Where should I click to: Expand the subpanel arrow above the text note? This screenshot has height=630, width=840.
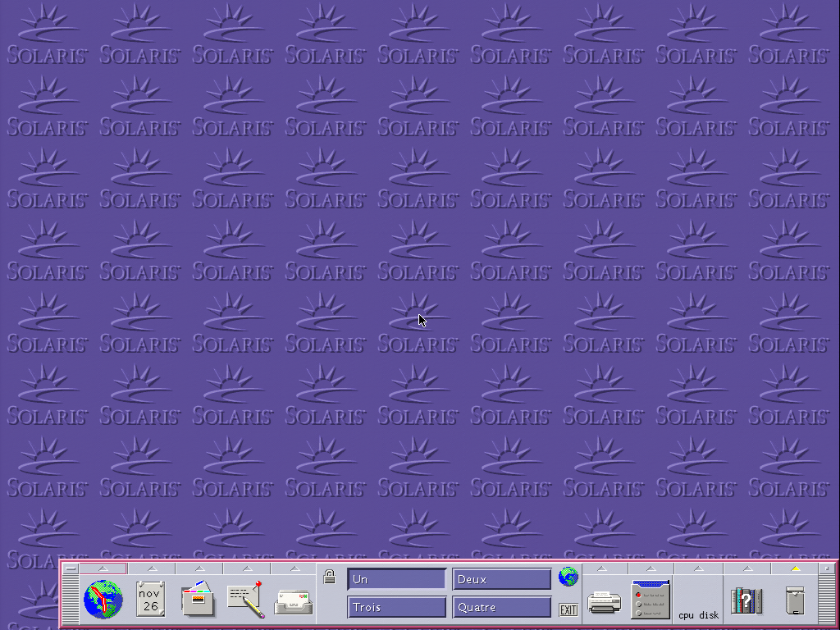[247, 568]
